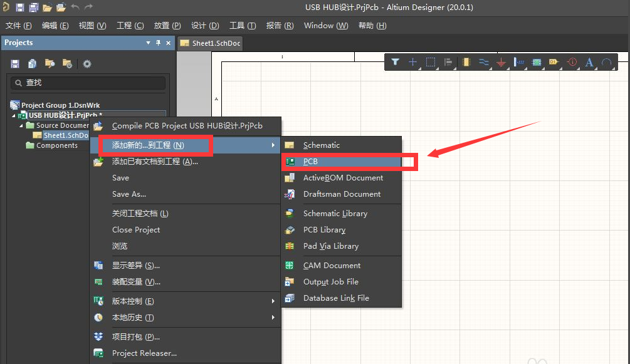
Task: Select the selection filter funnel tool
Action: click(395, 62)
